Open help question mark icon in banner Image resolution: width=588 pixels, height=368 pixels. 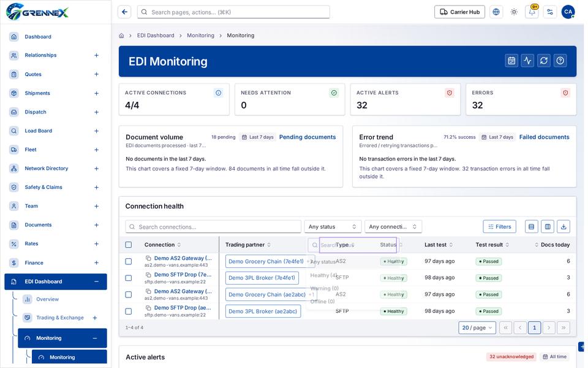[x=560, y=61]
